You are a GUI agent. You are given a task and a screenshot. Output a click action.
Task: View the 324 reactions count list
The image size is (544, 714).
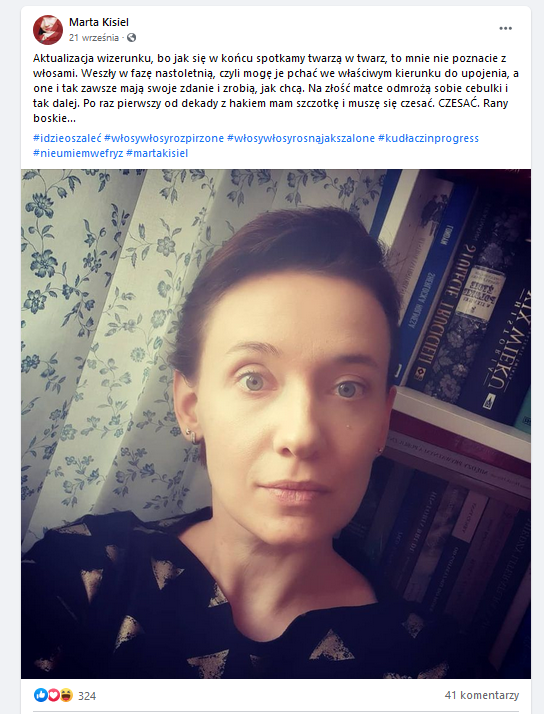pos(87,696)
